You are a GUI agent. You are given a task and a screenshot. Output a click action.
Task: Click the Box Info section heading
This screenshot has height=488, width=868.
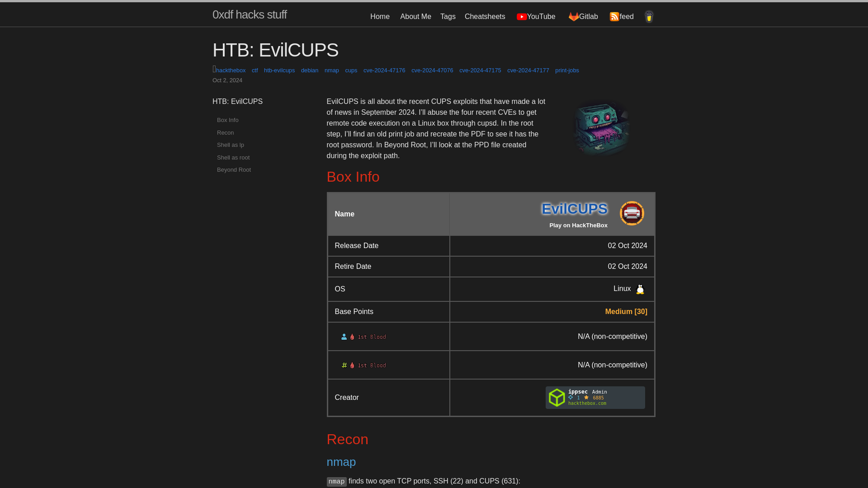pos(353,177)
